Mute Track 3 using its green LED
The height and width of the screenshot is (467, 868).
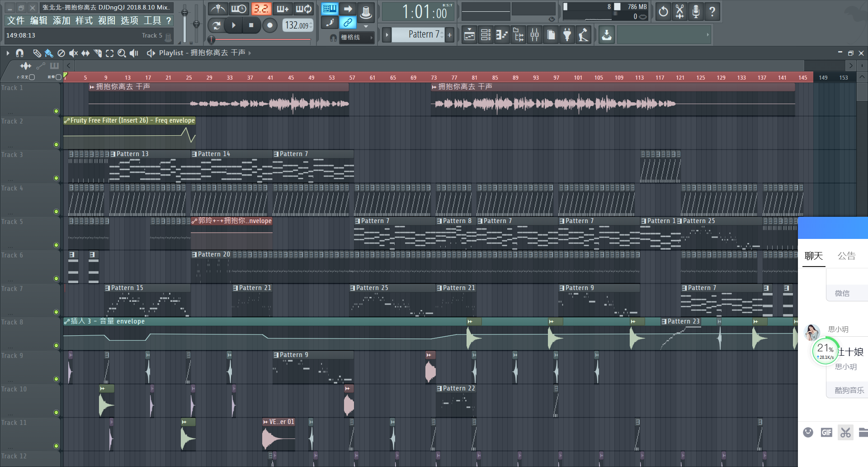56,178
